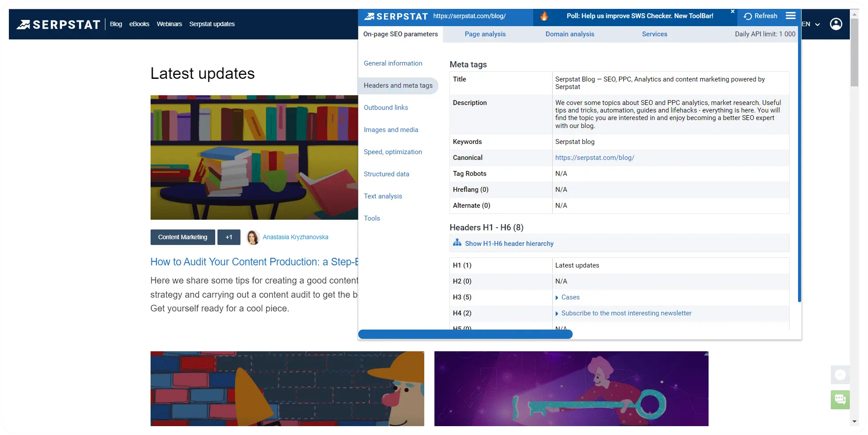Click Anastasia Kryzhanovska's avatar photo
Viewport: 868px width, 435px height.
click(x=253, y=237)
